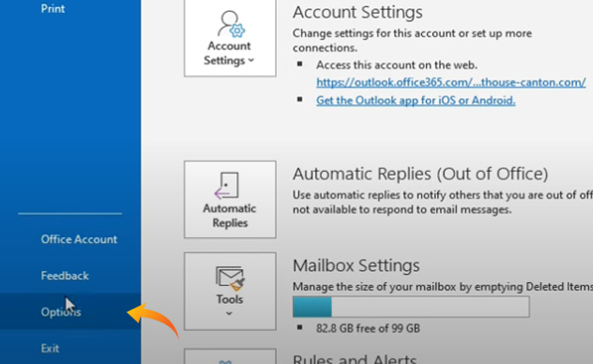
Task: Click the Tools envelope icon
Action: (230, 276)
